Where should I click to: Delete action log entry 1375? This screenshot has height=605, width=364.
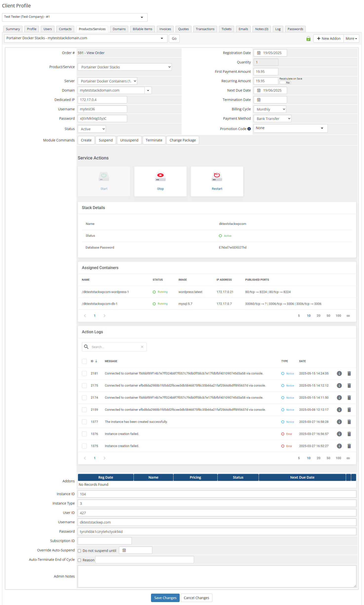tap(349, 446)
